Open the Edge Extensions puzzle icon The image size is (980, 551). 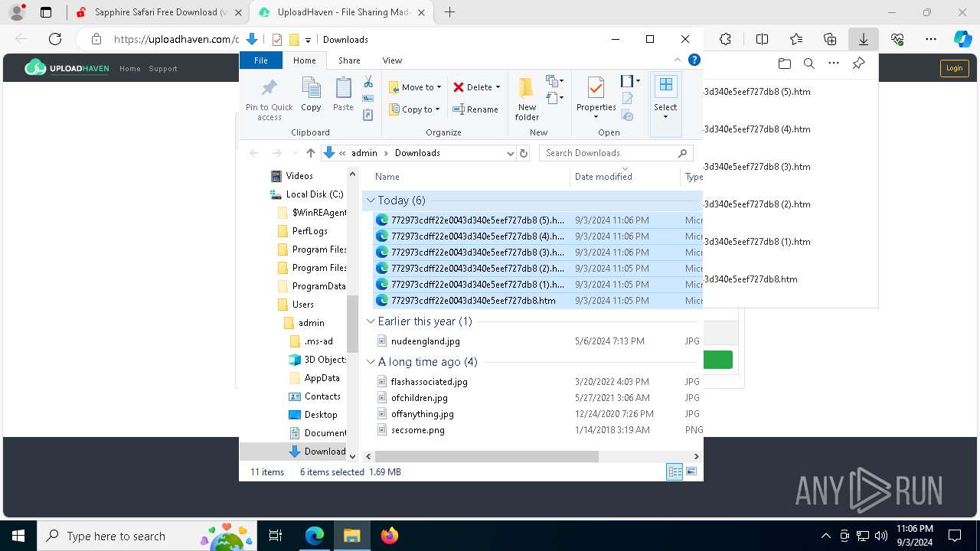(x=725, y=39)
